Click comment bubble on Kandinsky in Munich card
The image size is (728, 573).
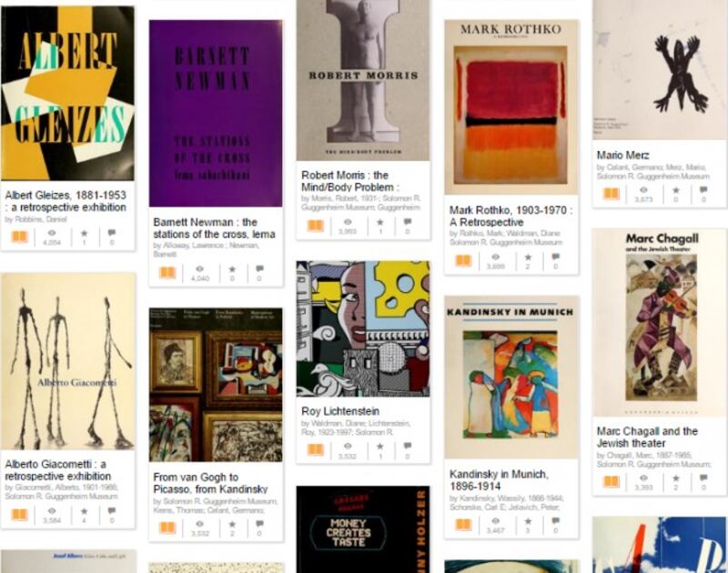point(555,520)
